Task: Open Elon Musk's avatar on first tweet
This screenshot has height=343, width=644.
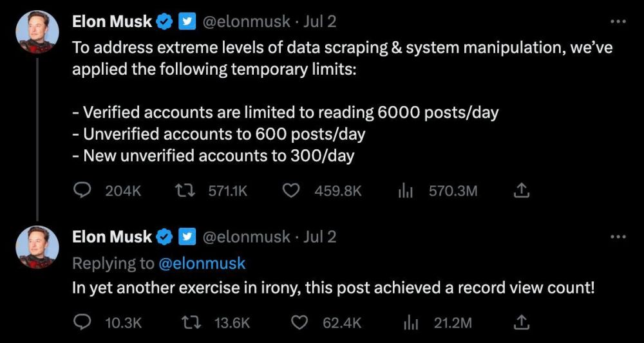Action: [x=37, y=32]
